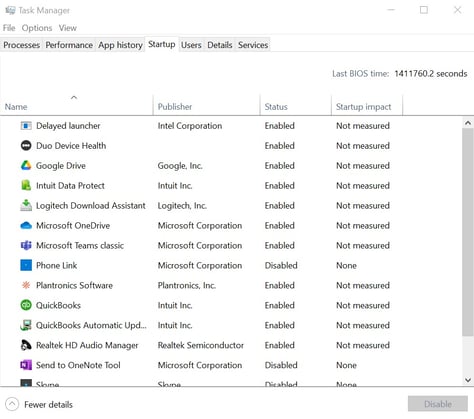
Task: Click the green QuickBooks icon
Action: (x=26, y=305)
